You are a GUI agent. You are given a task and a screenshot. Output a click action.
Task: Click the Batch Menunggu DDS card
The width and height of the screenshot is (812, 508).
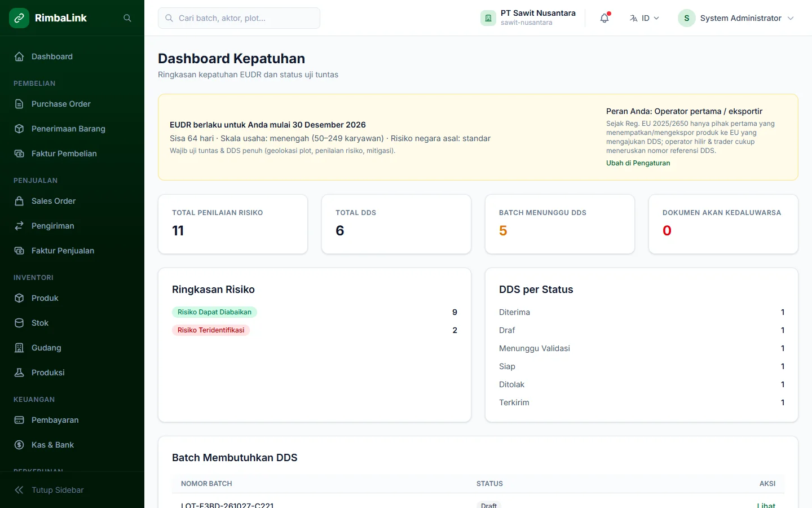coord(560,224)
